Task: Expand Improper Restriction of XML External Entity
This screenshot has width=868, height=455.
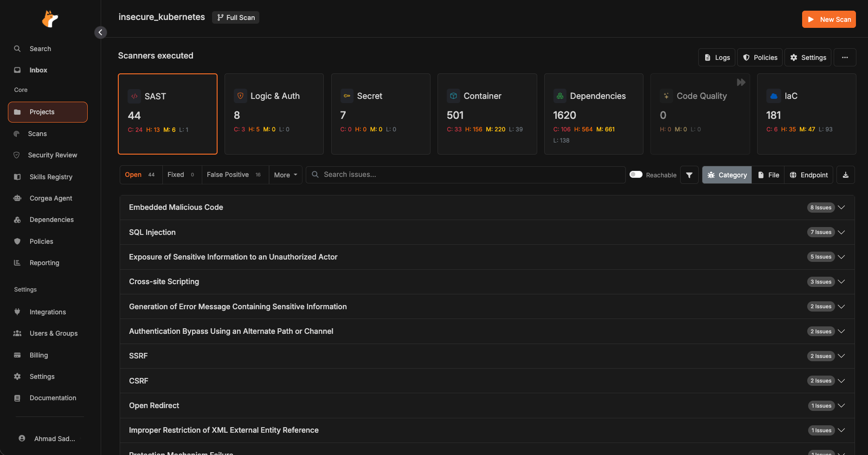Action: [x=487, y=430]
